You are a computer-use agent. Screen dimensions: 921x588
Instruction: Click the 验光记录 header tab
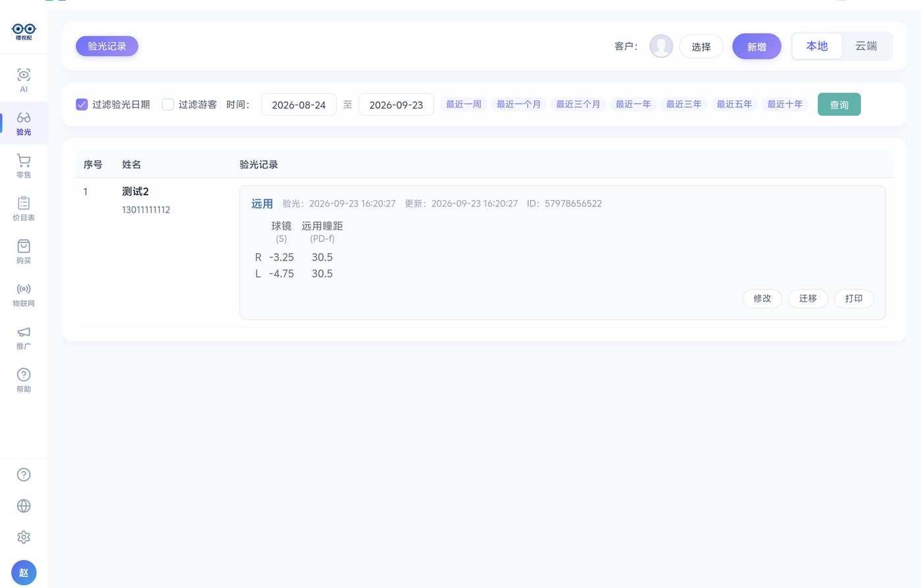click(x=107, y=46)
